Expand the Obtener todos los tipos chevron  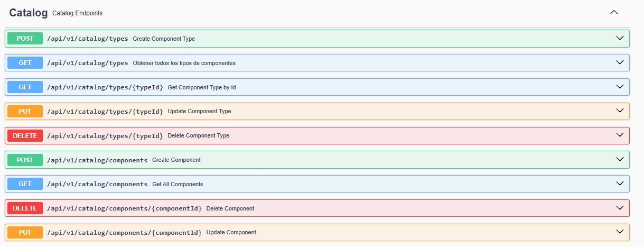pos(620,62)
